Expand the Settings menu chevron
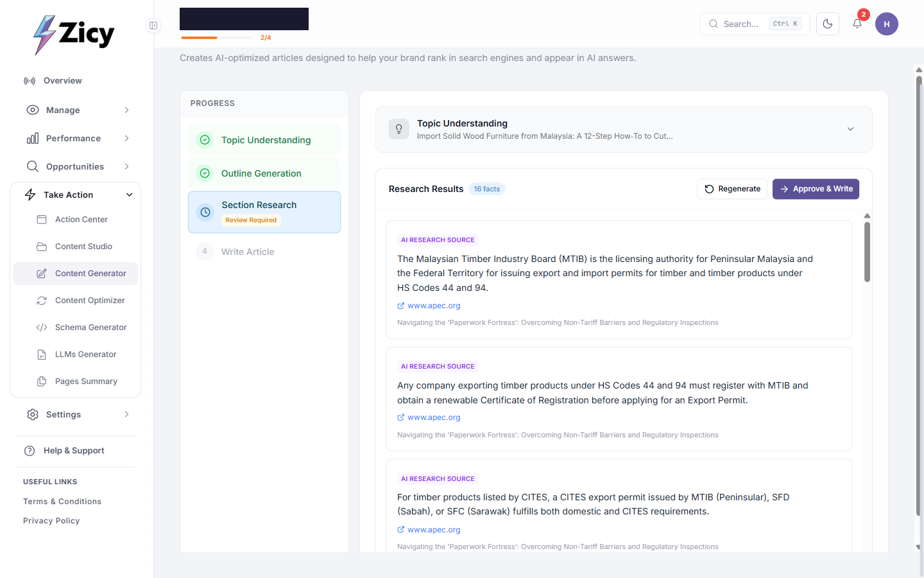This screenshot has height=578, width=924. pyautogui.click(x=126, y=414)
